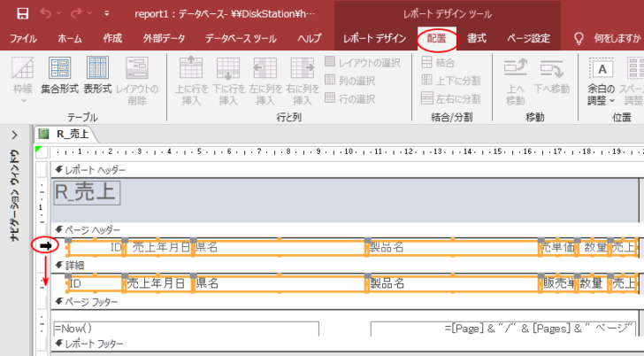Click the horizontal ruler at mark 10
This screenshot has height=356, width=644.
point(349,151)
